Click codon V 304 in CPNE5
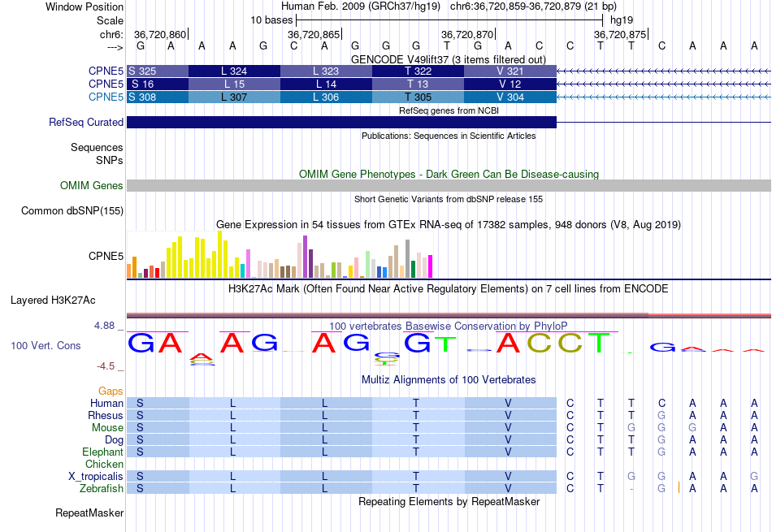 [510, 97]
